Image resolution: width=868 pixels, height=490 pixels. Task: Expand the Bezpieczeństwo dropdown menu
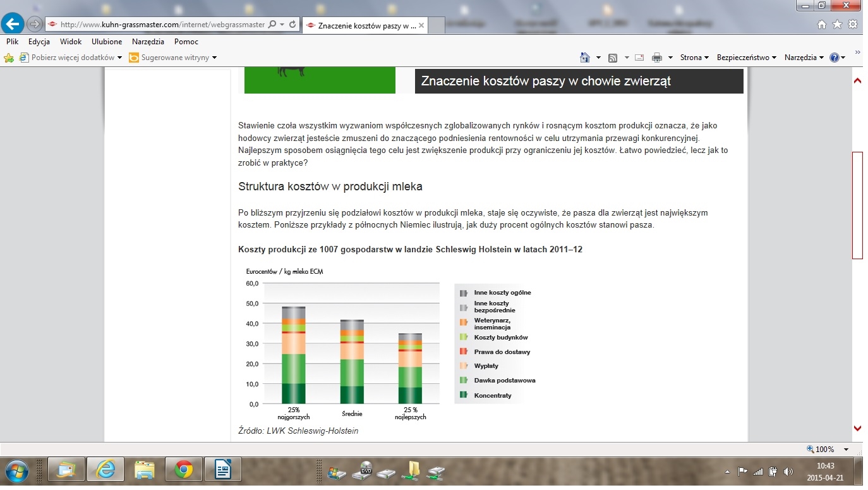[x=747, y=58]
